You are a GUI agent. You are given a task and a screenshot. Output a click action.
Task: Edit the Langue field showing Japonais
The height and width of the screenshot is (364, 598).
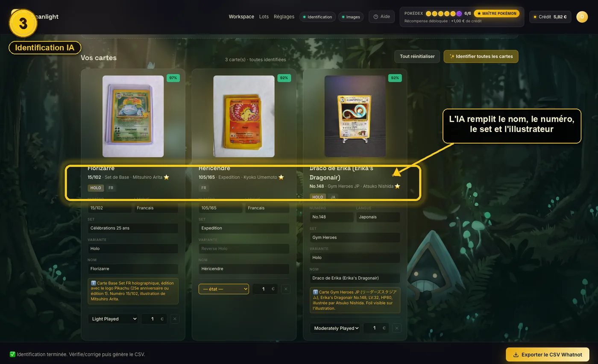[378, 217]
